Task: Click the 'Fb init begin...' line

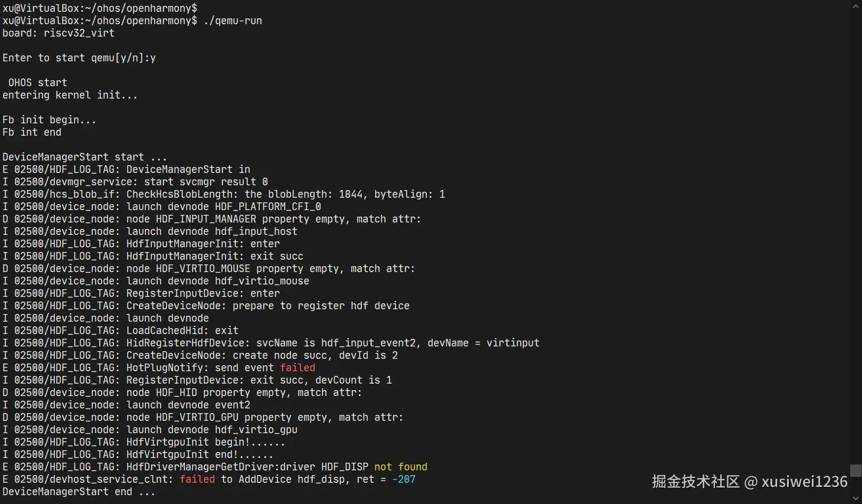Action: click(50, 120)
